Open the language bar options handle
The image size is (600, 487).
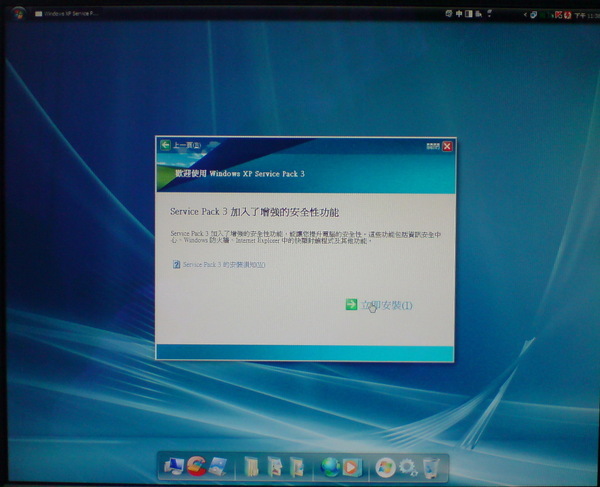point(489,14)
